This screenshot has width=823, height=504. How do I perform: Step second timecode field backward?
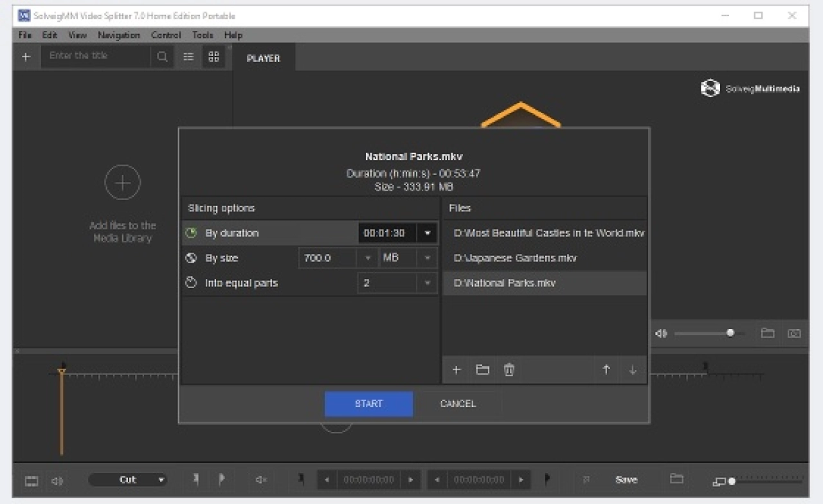pyautogui.click(x=437, y=480)
